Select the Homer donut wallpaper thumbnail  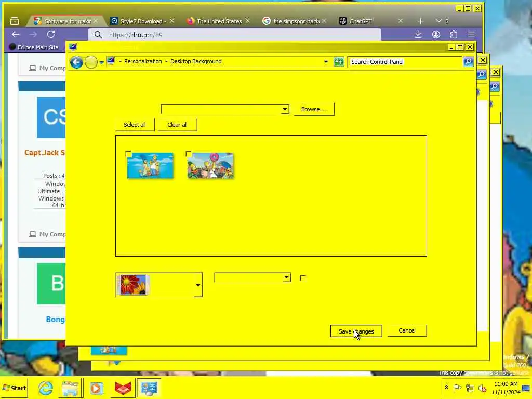click(x=210, y=166)
